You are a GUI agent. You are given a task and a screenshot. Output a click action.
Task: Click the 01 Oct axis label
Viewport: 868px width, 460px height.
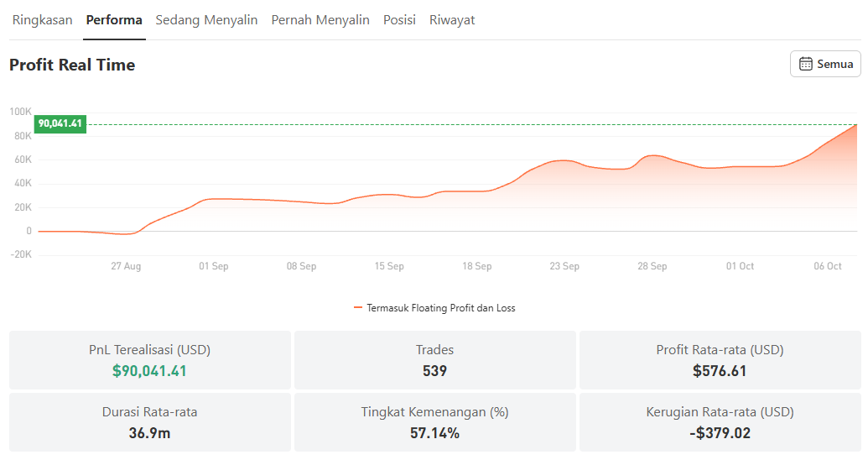(x=741, y=266)
